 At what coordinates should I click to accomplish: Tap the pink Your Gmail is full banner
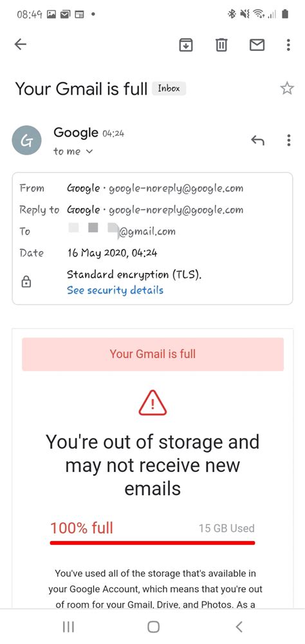click(152, 354)
